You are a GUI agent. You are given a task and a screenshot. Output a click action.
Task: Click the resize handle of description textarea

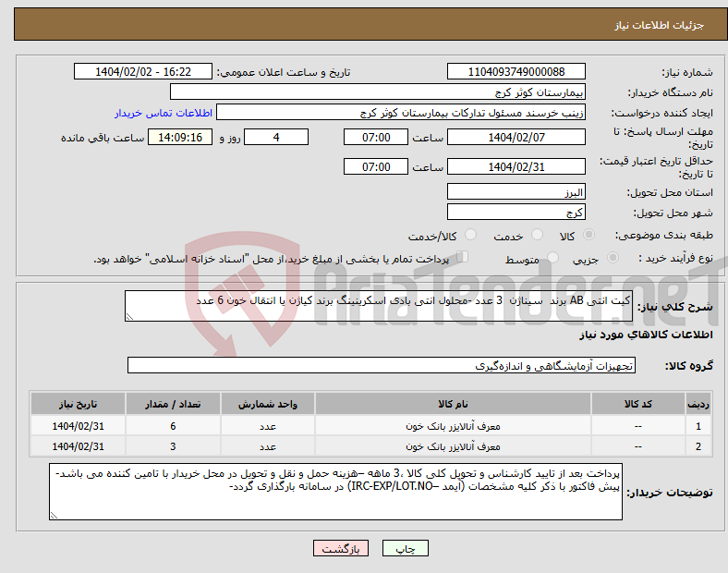tap(129, 317)
